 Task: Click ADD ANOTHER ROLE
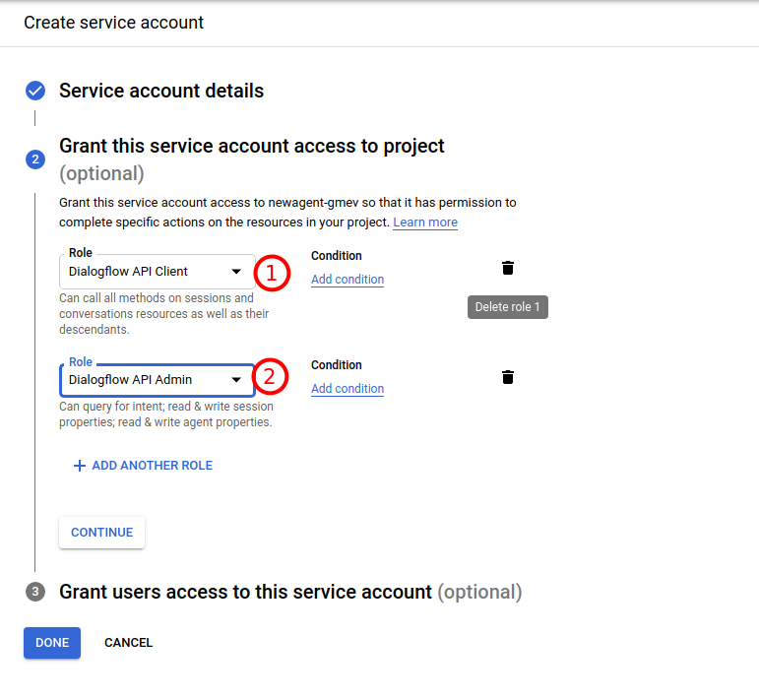pyautogui.click(x=143, y=466)
